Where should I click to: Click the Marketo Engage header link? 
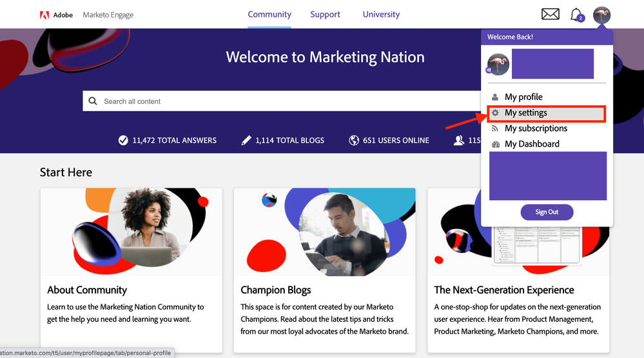pyautogui.click(x=108, y=15)
